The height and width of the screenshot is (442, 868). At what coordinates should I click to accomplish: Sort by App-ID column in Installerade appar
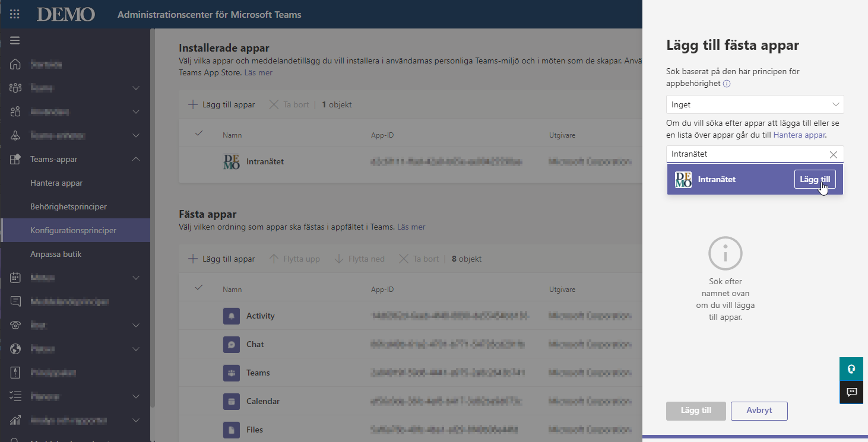click(382, 135)
